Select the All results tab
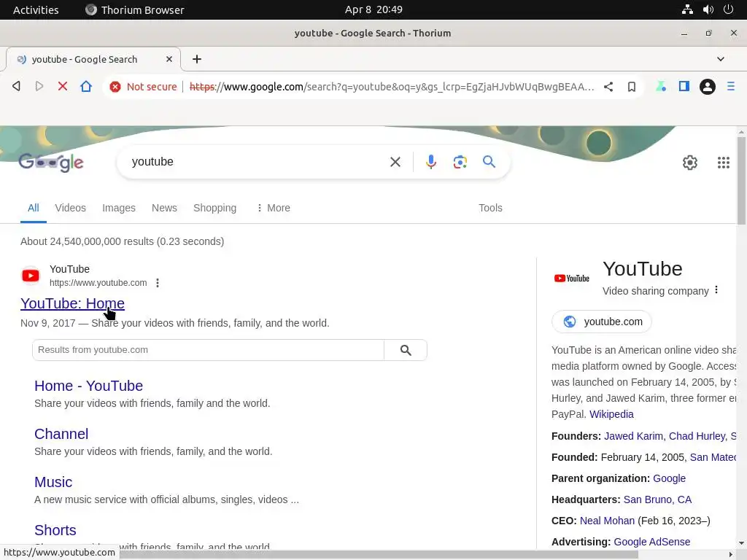 (x=34, y=208)
